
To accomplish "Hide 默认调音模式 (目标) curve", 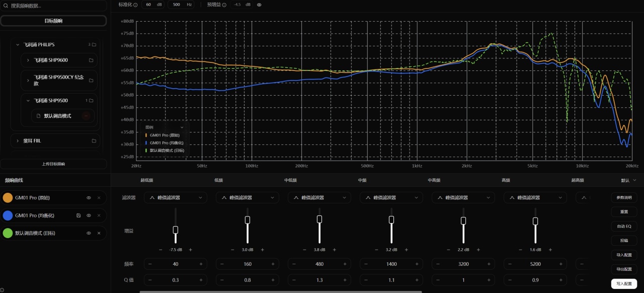I will [89, 233].
